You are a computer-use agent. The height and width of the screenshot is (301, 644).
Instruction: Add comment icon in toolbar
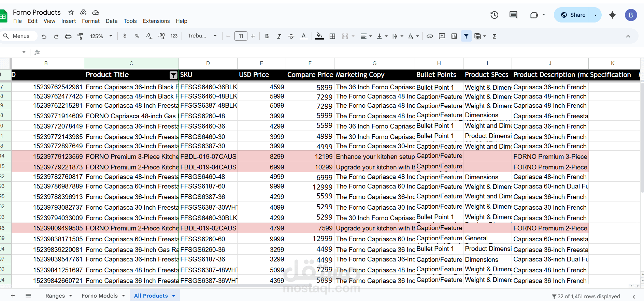pyautogui.click(x=442, y=36)
